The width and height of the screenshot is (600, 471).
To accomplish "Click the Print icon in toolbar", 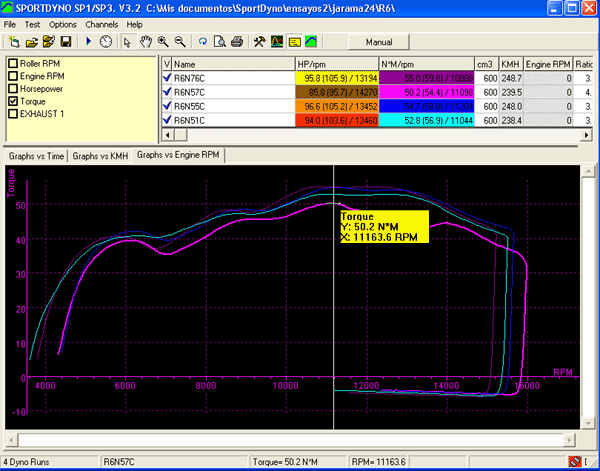I will click(x=236, y=42).
